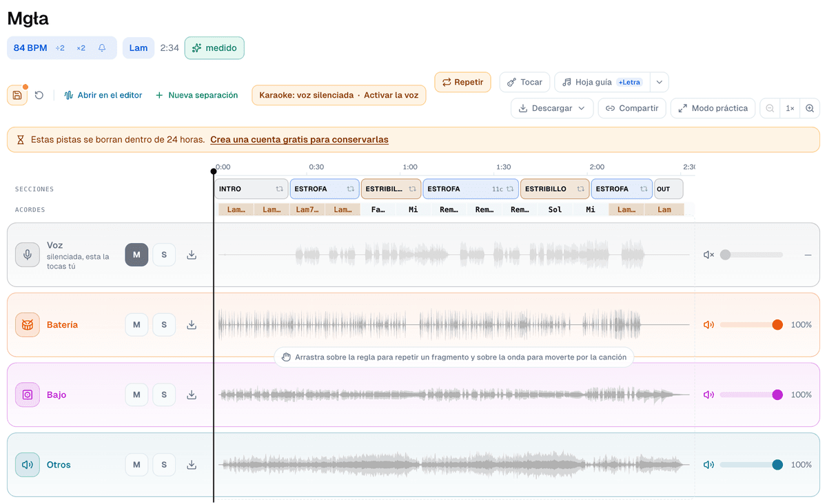
Task: Toggle the Repetir loop button
Action: [462, 82]
